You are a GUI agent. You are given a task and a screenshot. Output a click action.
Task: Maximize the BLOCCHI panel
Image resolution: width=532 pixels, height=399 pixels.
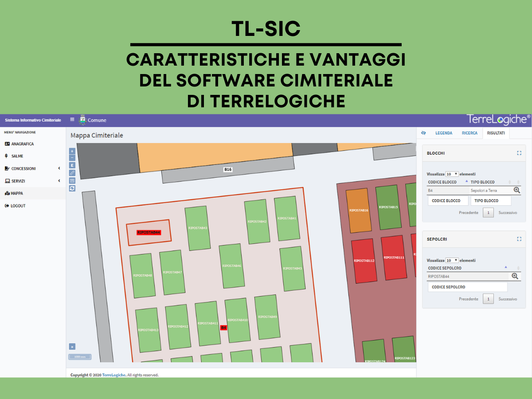[x=519, y=153]
